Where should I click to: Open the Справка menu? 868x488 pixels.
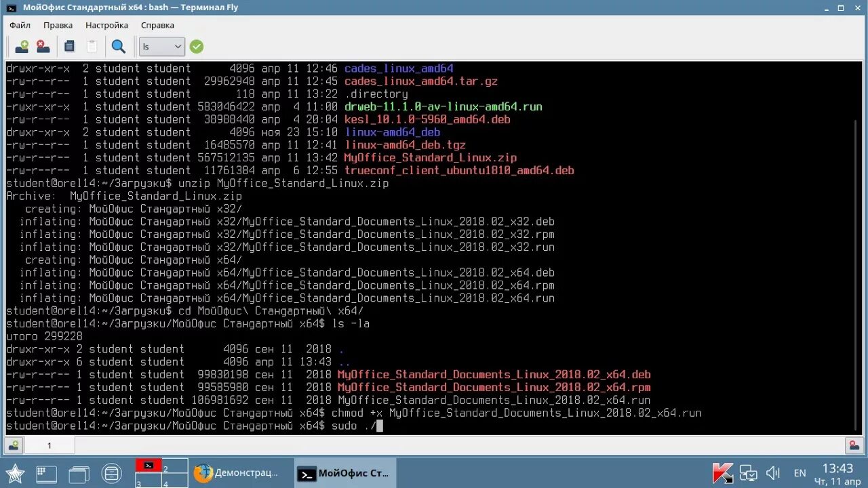tap(157, 25)
